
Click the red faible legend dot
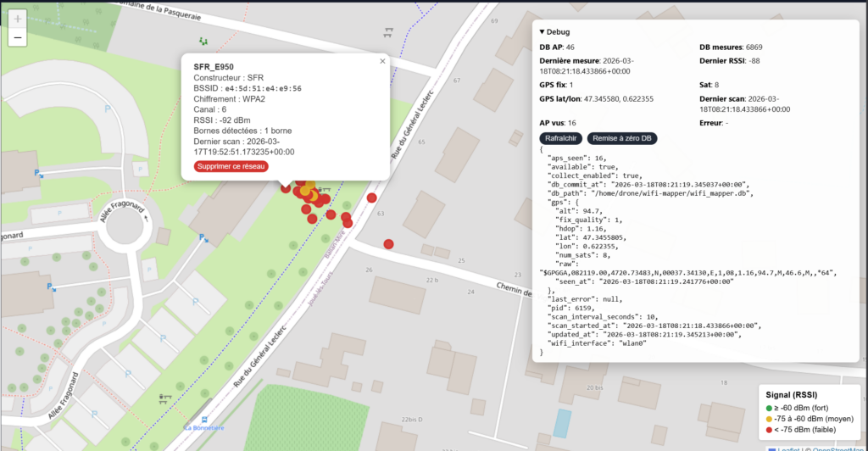(768, 430)
